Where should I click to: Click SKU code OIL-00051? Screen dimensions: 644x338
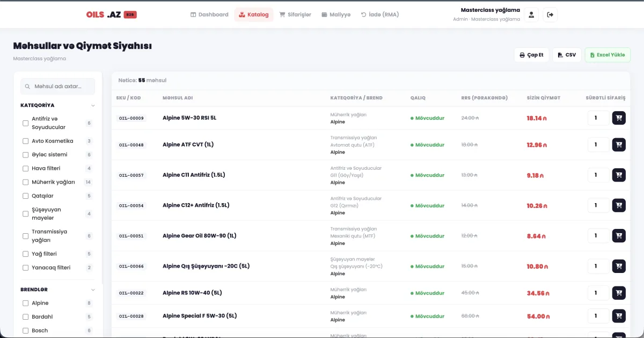pos(131,236)
